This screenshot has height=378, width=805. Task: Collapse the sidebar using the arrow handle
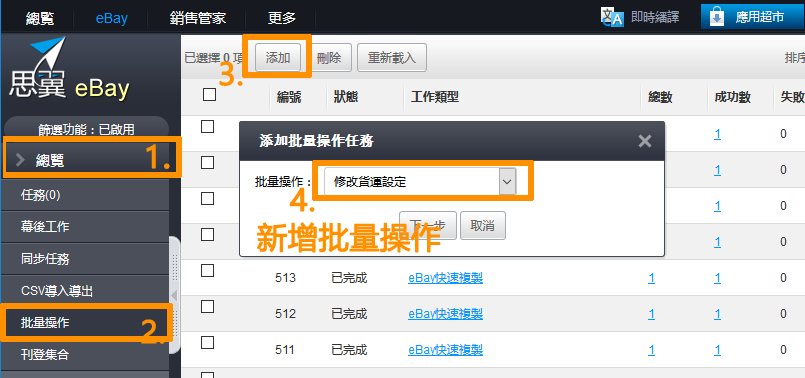(174, 295)
